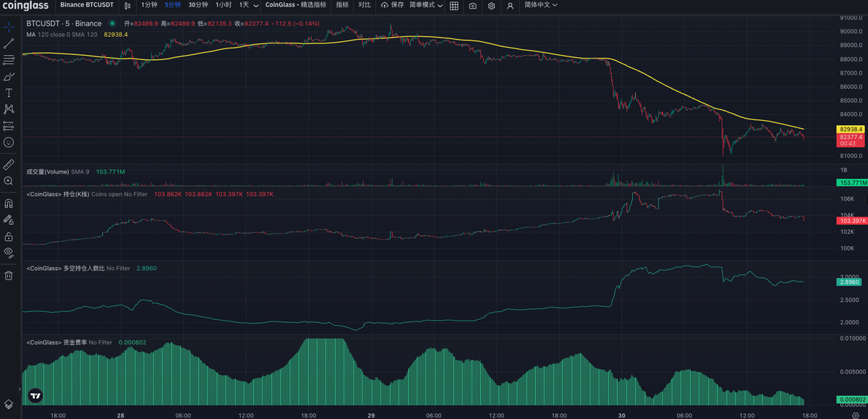Click the TradingView logo
This screenshot has height=419, width=868.
coord(35,396)
